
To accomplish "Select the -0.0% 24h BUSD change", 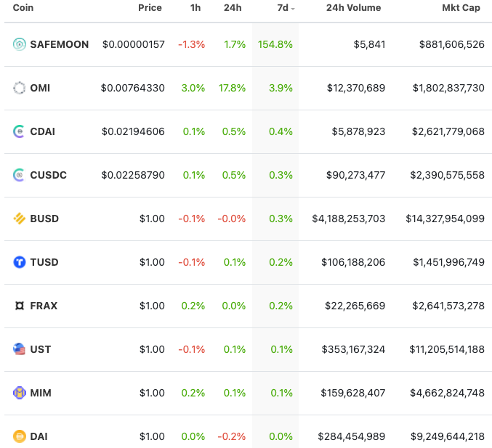I will click(232, 219).
